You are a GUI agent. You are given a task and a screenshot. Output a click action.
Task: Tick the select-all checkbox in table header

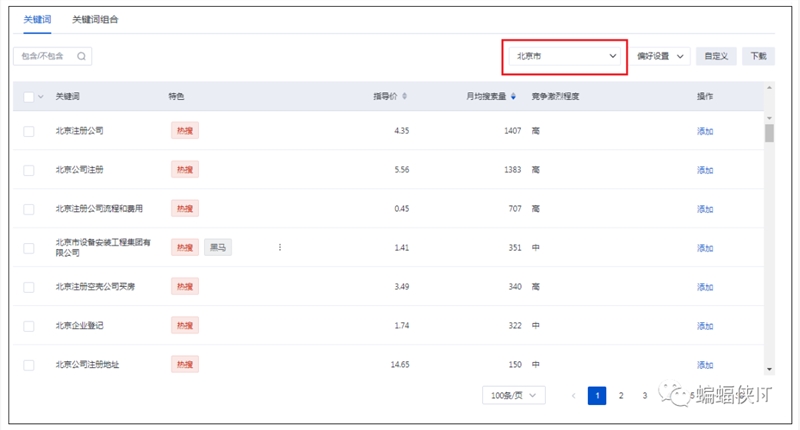tap(28, 96)
